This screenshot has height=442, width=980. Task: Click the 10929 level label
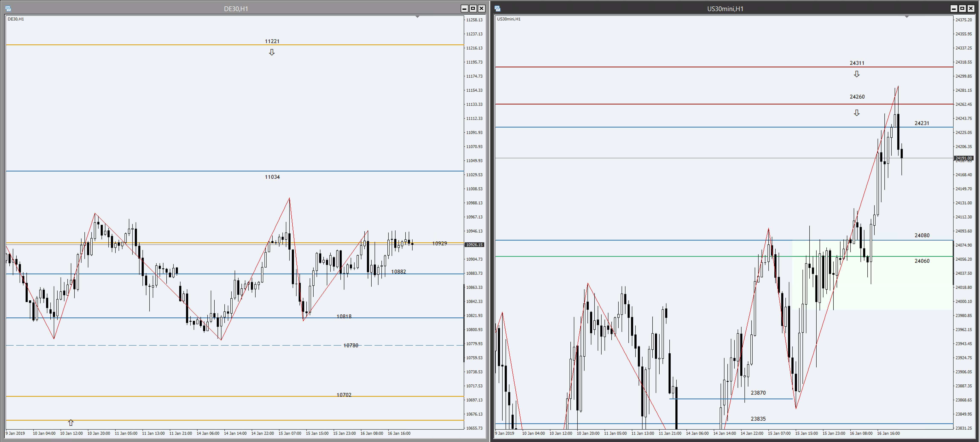(439, 243)
